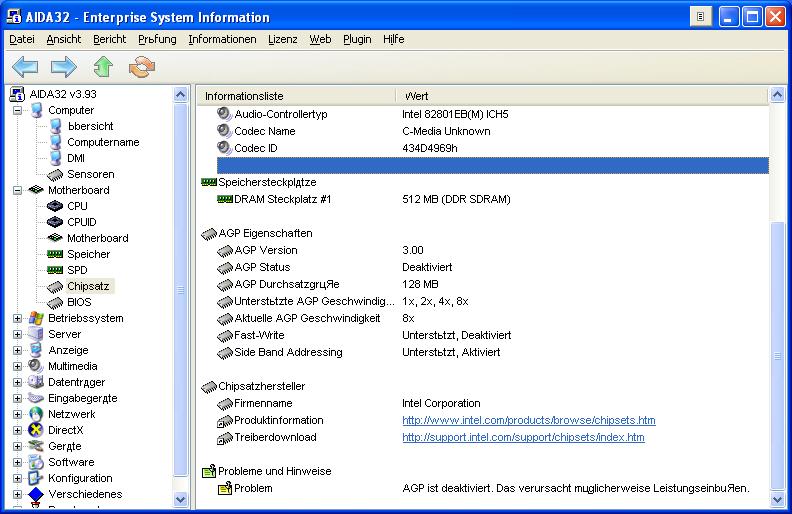The image size is (792, 514).
Task: Expand the DirectX tree node
Action: pos(17,430)
